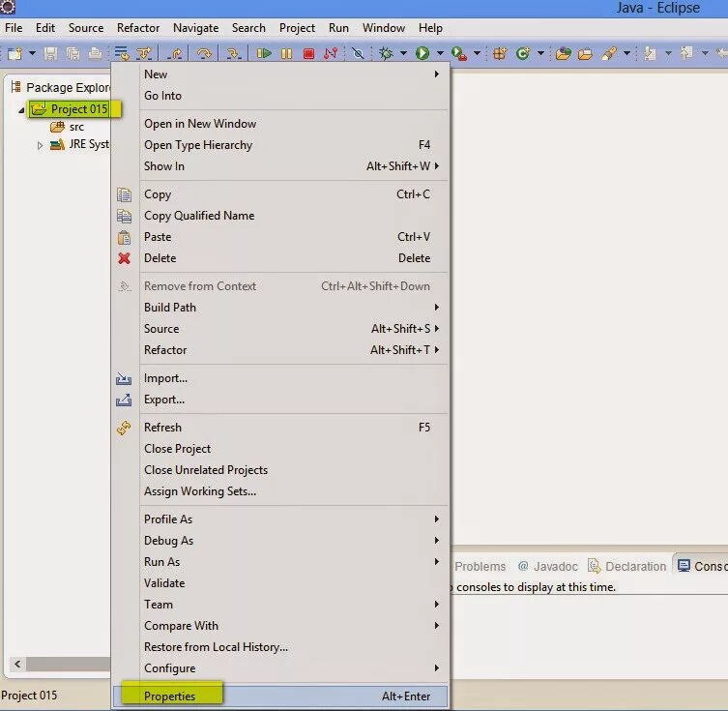Open the Run dropdown arrow

click(x=440, y=53)
